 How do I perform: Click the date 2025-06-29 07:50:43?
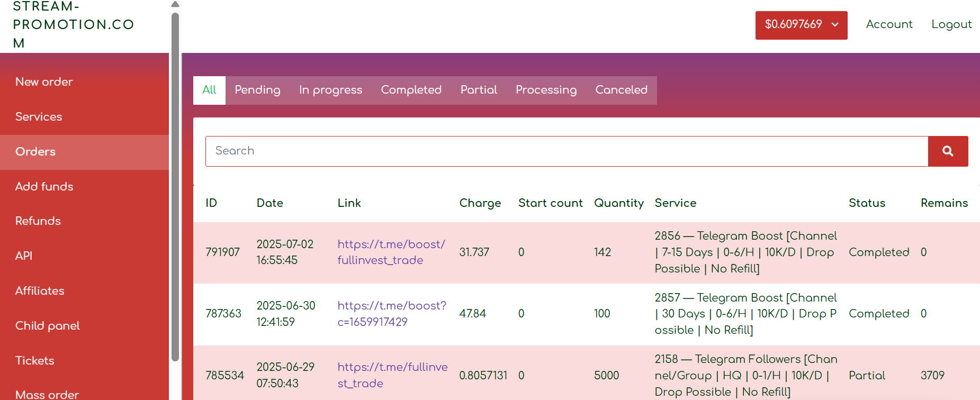coord(285,375)
